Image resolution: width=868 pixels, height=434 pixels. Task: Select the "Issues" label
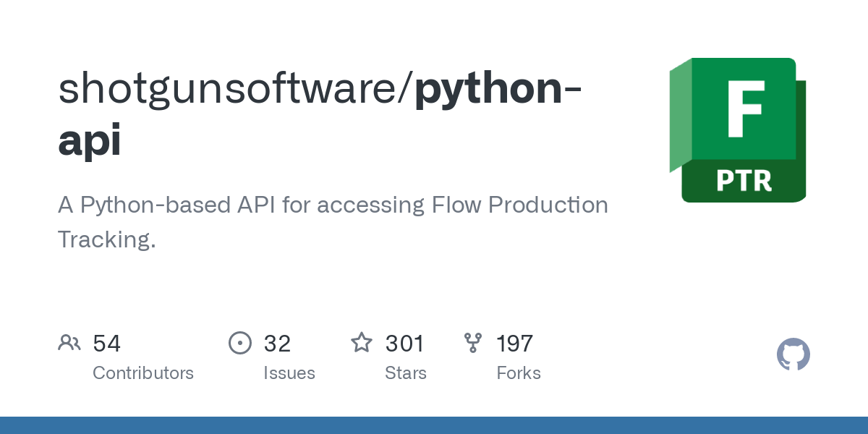click(289, 373)
